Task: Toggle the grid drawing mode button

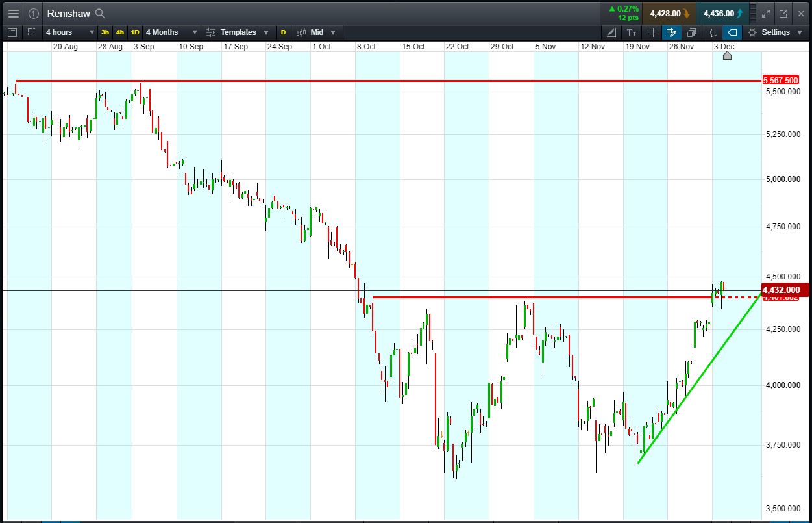Action: pyautogui.click(x=672, y=32)
